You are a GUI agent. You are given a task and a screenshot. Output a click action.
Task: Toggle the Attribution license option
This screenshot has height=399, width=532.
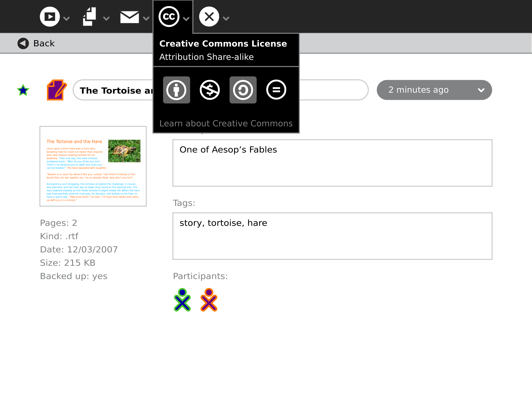coord(177,90)
